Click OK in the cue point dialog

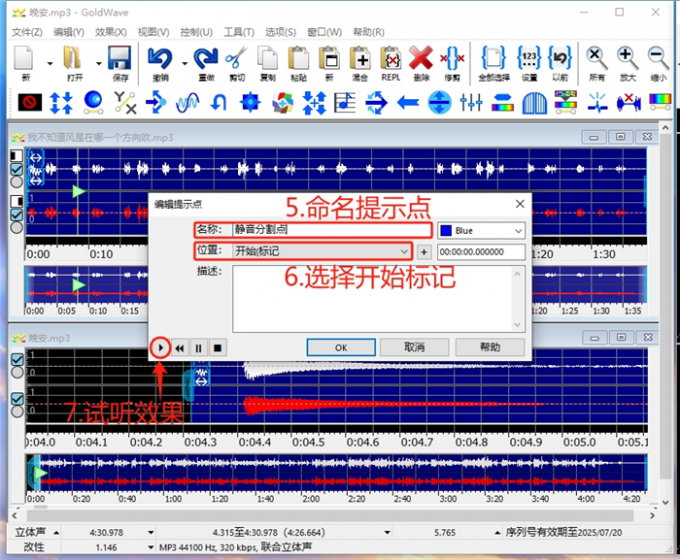[341, 347]
